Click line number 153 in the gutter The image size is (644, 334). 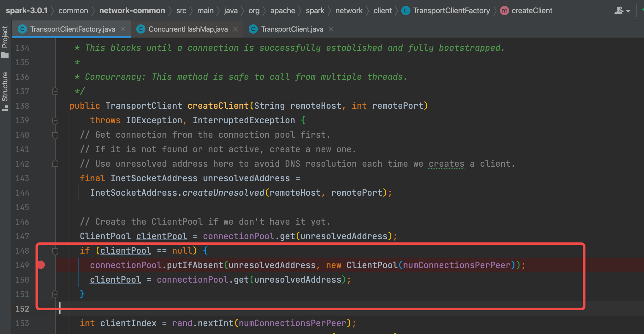point(22,323)
